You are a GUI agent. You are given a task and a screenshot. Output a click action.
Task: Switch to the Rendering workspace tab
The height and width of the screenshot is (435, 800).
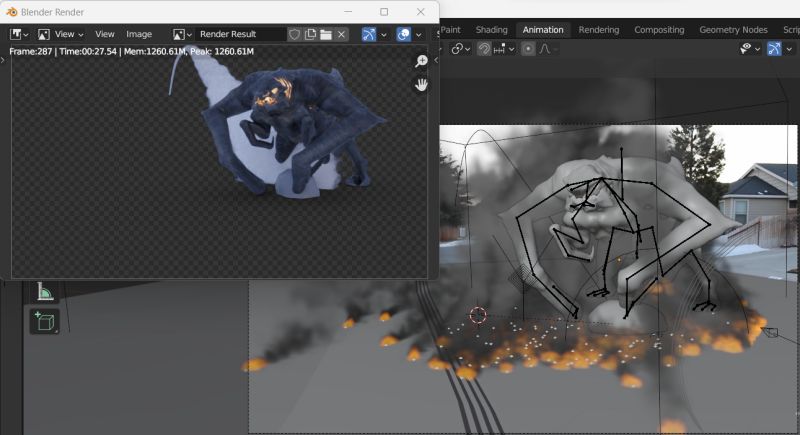(598, 30)
